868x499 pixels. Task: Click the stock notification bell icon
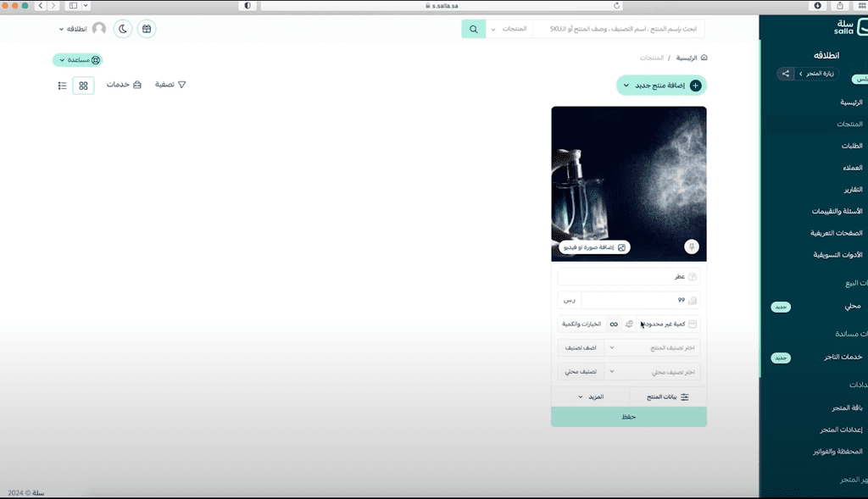(629, 324)
